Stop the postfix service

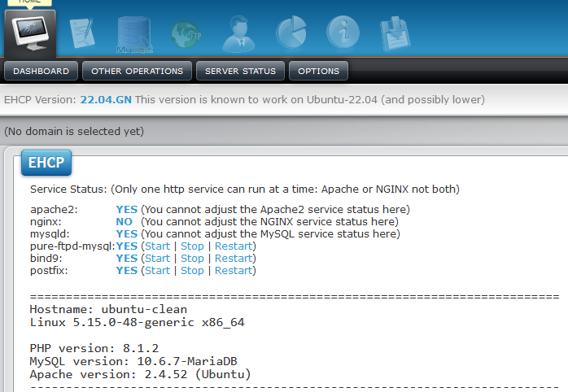coord(192,271)
